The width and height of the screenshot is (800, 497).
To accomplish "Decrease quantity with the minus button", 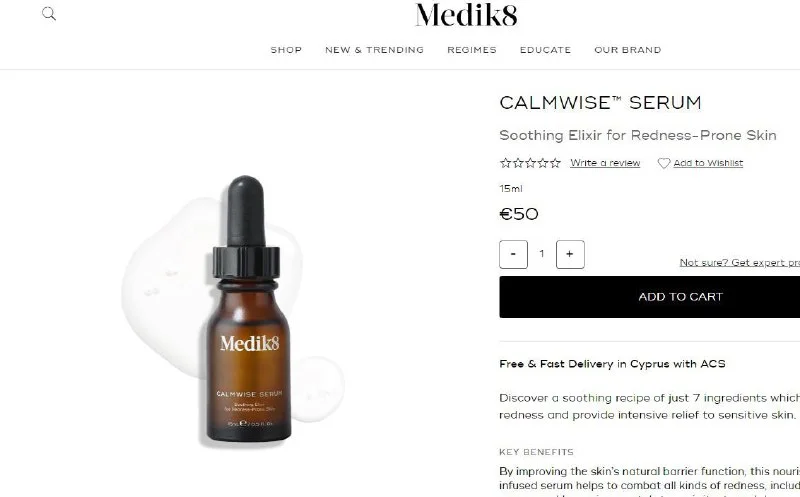I will point(513,254).
